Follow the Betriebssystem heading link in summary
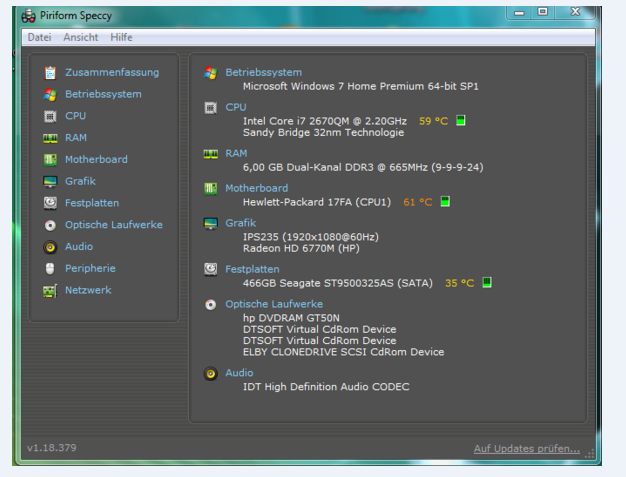 click(263, 72)
